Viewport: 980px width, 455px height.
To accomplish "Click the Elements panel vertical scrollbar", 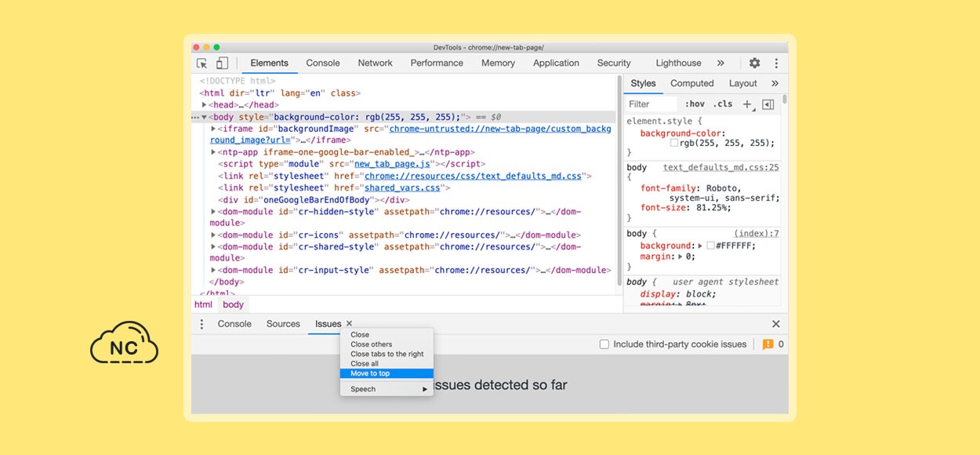I will click(x=619, y=182).
